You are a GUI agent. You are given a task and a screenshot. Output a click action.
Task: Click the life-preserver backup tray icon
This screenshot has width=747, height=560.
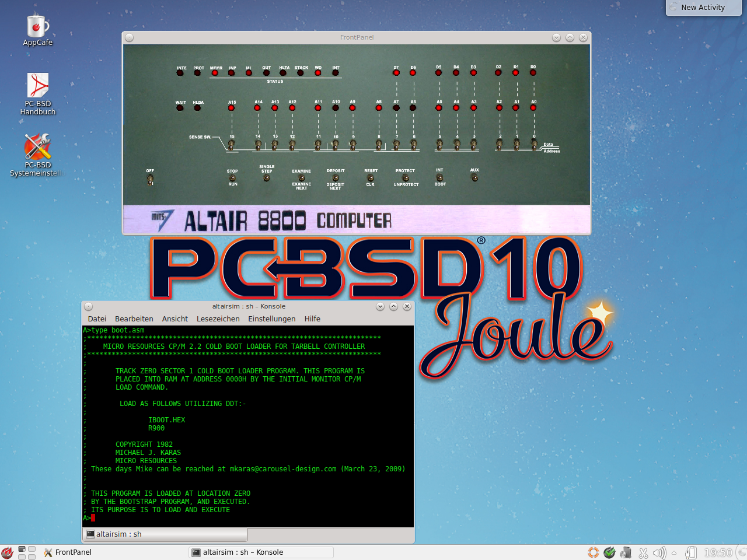coord(593,552)
